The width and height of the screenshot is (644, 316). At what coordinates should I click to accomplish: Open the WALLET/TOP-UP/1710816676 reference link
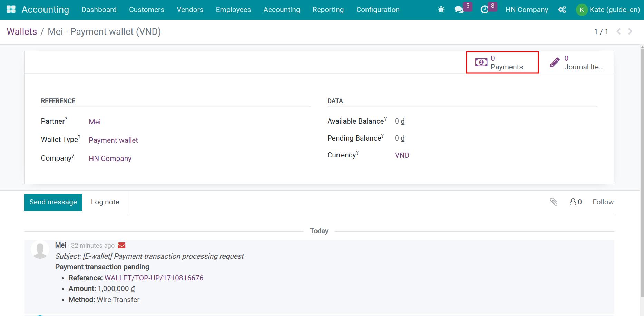[154, 278]
